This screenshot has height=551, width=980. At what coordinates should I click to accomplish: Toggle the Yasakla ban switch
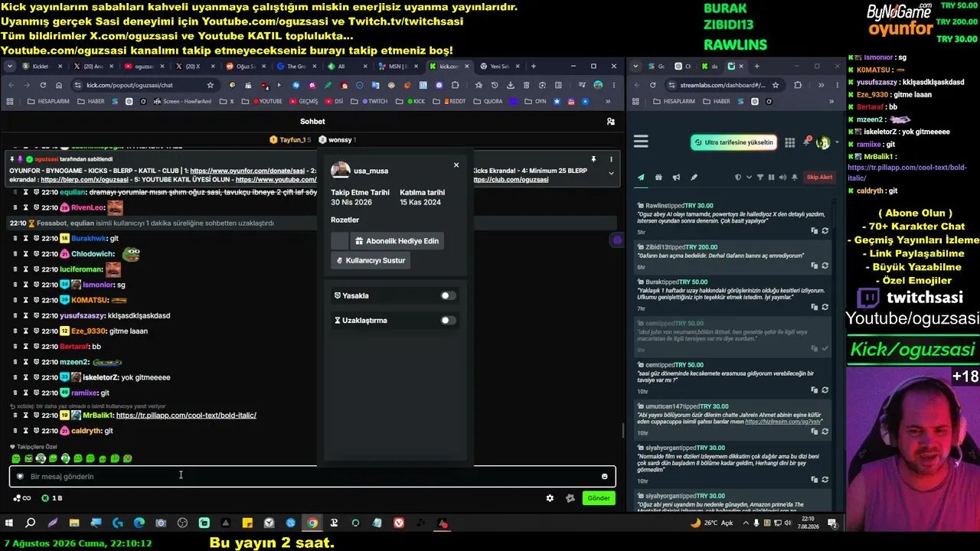448,295
